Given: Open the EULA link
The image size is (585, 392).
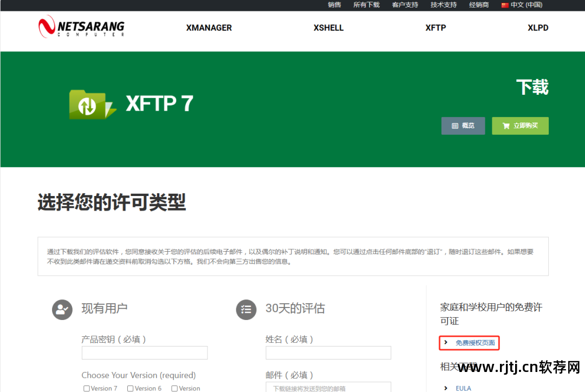Looking at the screenshot, I should coord(463,388).
